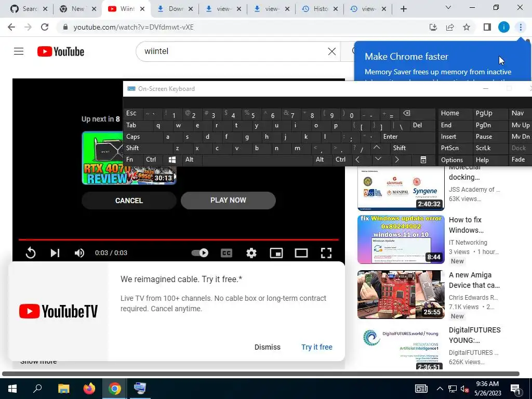Go back in Chrome browser
Screen dimensions: 532x399
click(11, 27)
